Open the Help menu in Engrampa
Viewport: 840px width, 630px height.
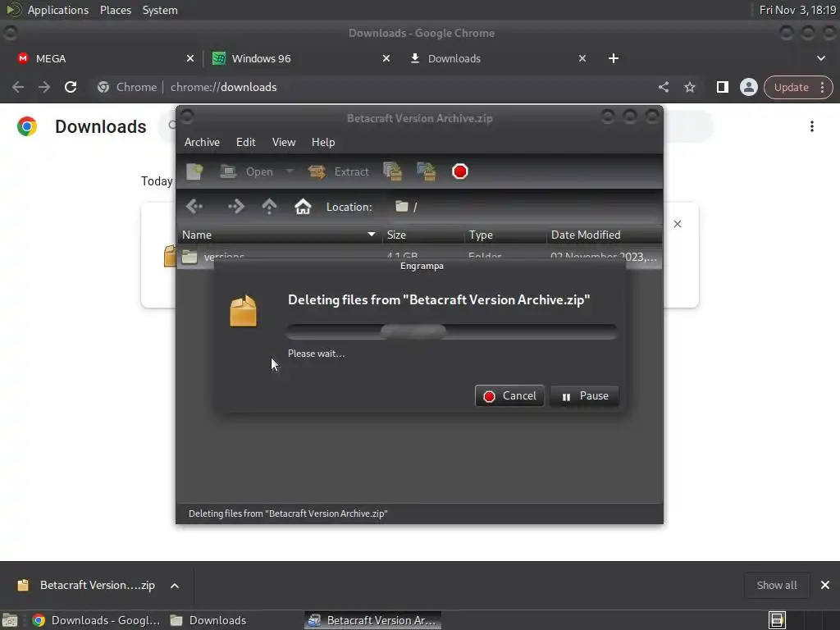point(323,142)
